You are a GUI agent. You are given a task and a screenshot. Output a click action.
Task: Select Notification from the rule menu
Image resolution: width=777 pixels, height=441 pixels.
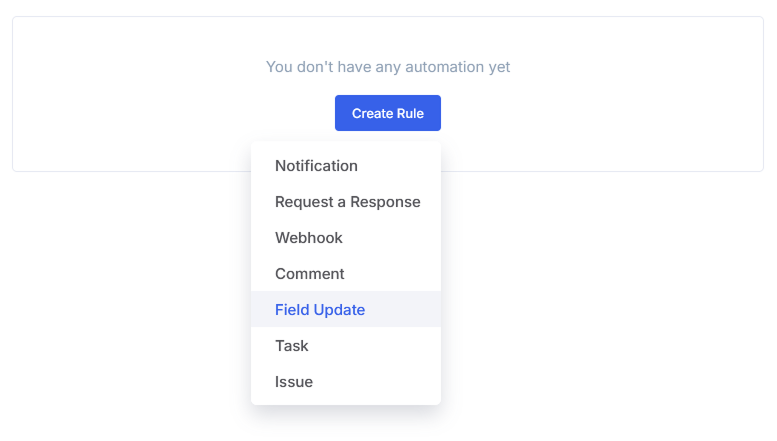[x=316, y=166]
